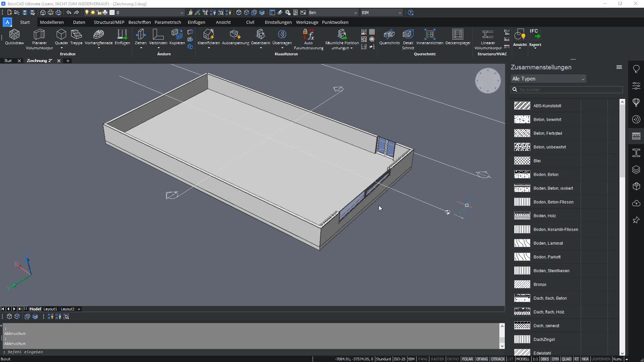Select the Verbinden tool
Viewport: 644px width, 362px height.
pyautogui.click(x=158, y=37)
